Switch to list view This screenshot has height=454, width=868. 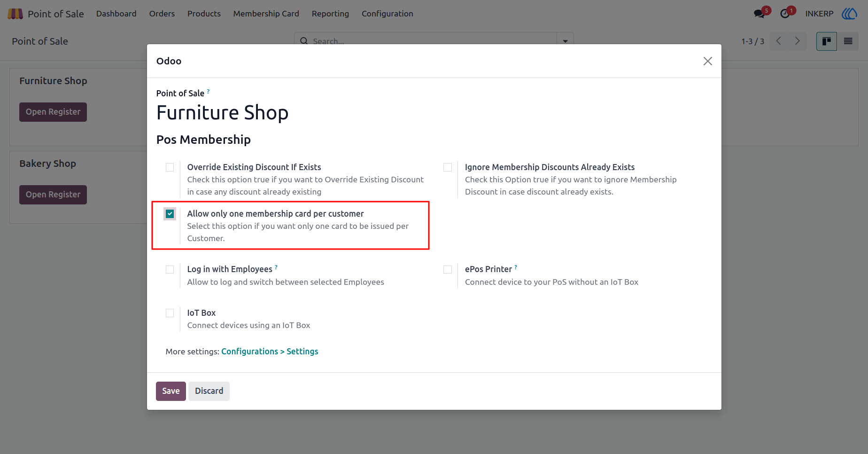(x=848, y=41)
